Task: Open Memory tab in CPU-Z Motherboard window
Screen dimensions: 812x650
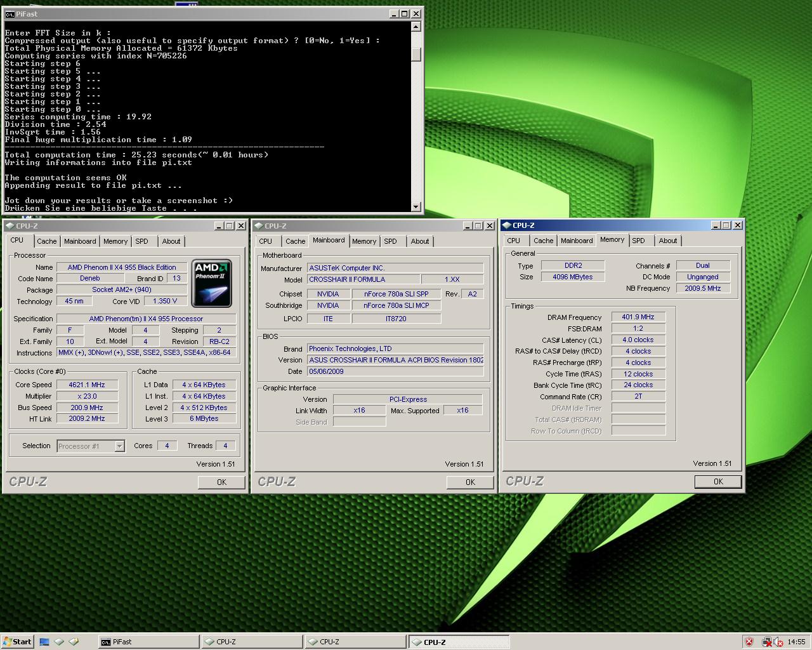Action: click(364, 241)
